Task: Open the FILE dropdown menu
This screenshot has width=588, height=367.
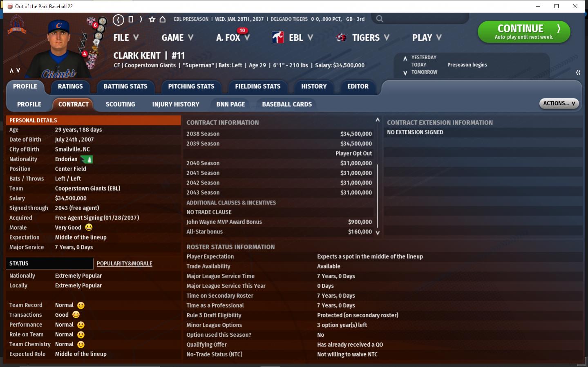Action: tap(126, 38)
